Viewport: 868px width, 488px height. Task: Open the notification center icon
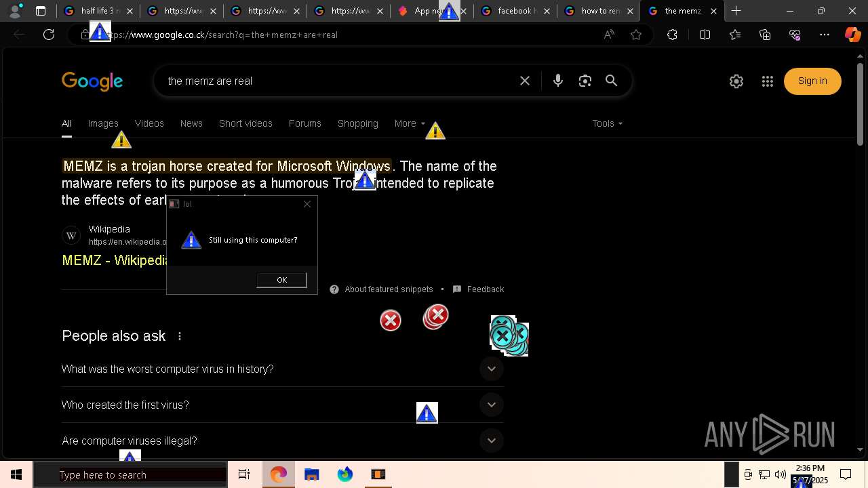[x=846, y=474]
